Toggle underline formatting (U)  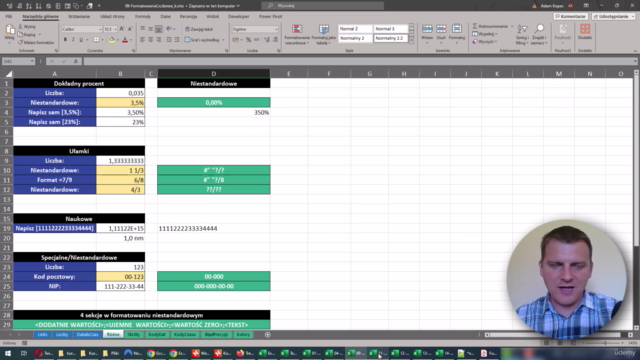coord(81,40)
